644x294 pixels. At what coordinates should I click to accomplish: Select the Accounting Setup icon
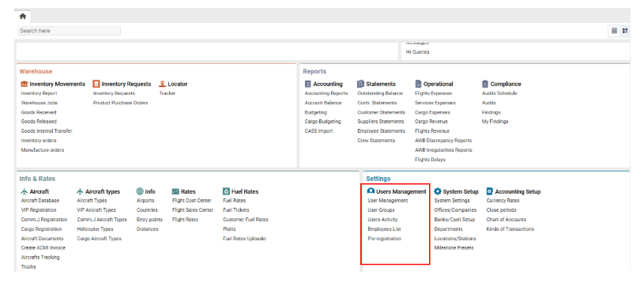(x=490, y=191)
